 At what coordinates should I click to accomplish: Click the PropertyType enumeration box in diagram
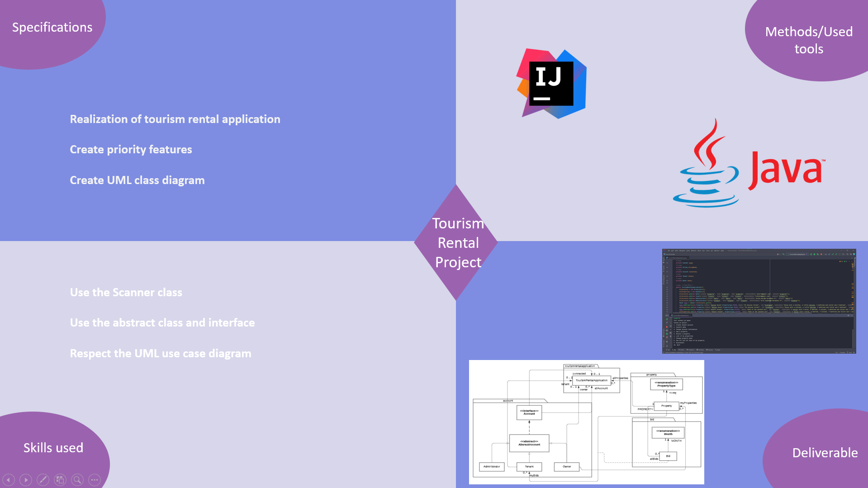tap(666, 384)
